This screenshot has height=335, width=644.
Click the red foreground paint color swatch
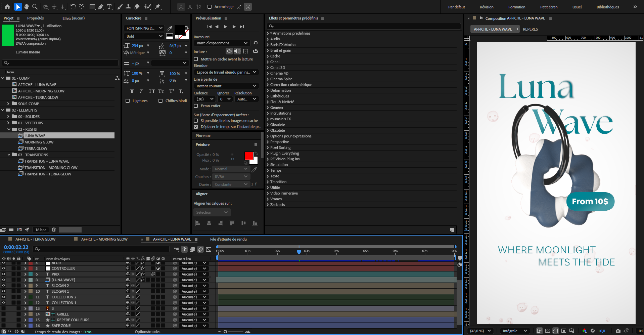[x=249, y=156]
